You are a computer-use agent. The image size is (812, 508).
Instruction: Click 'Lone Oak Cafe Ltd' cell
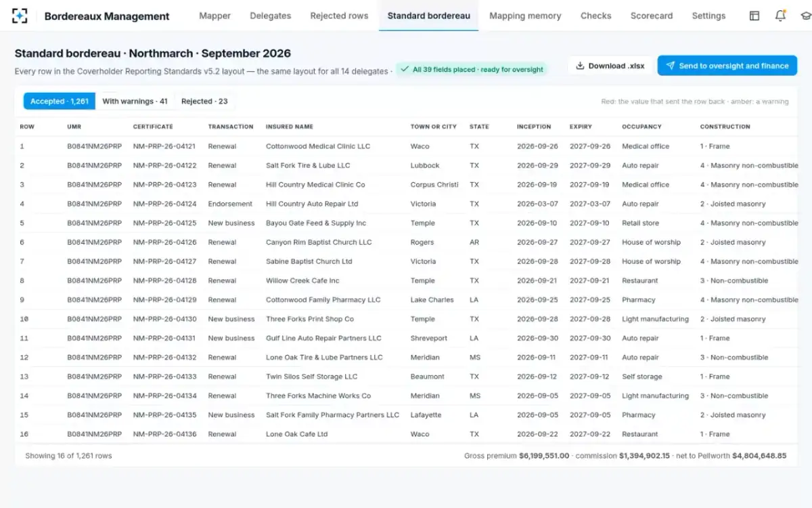click(x=296, y=434)
